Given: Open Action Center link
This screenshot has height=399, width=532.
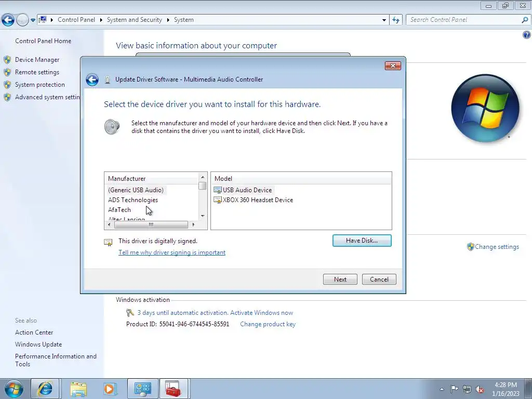Looking at the screenshot, I should (x=34, y=332).
